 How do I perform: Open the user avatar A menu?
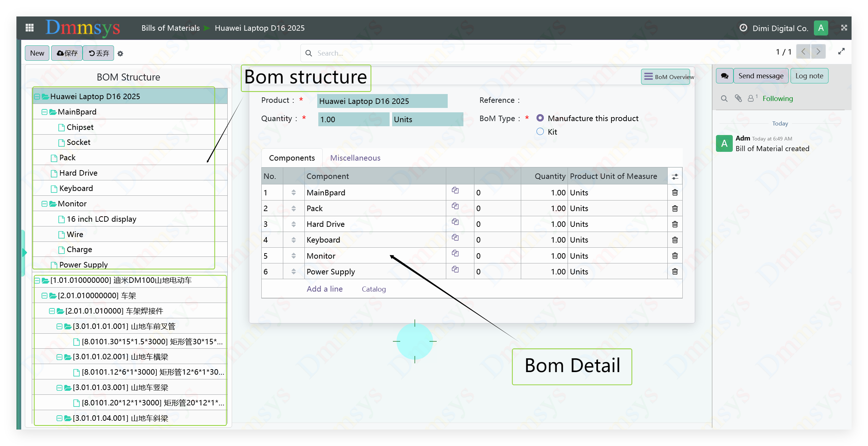click(821, 28)
